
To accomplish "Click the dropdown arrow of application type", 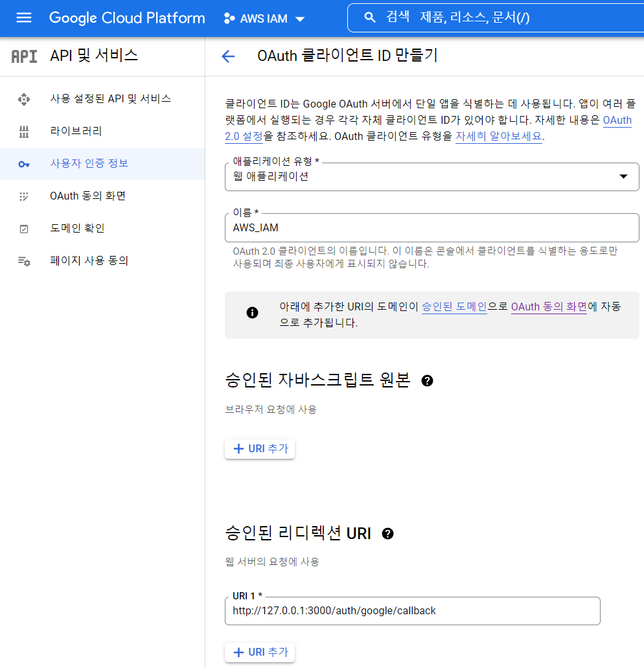I will pos(623,176).
